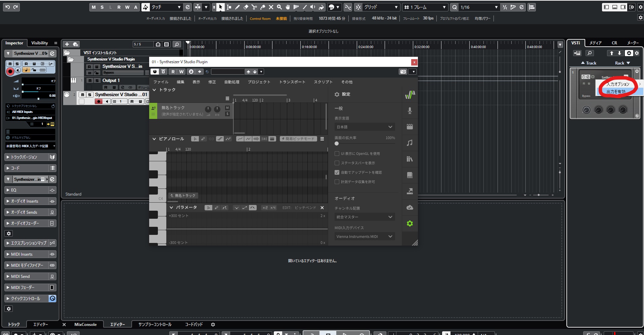Select the Object Selection arrow tool
The height and width of the screenshot is (335, 644).
(220, 7)
